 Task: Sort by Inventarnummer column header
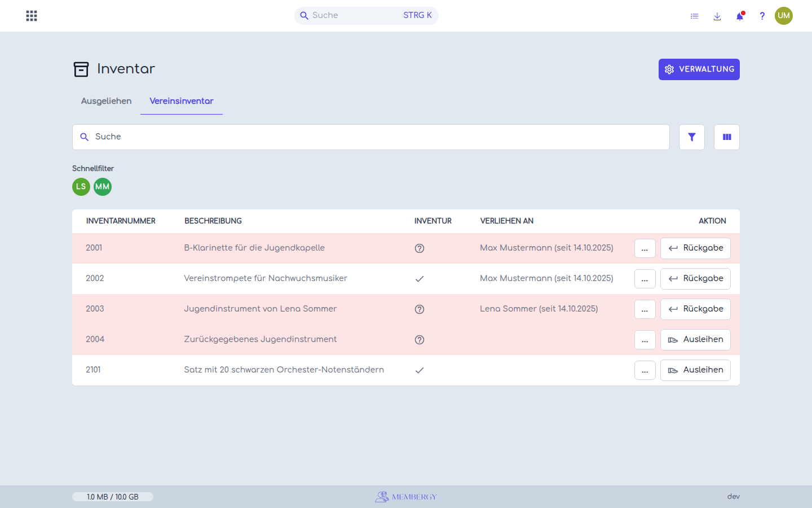(121, 221)
